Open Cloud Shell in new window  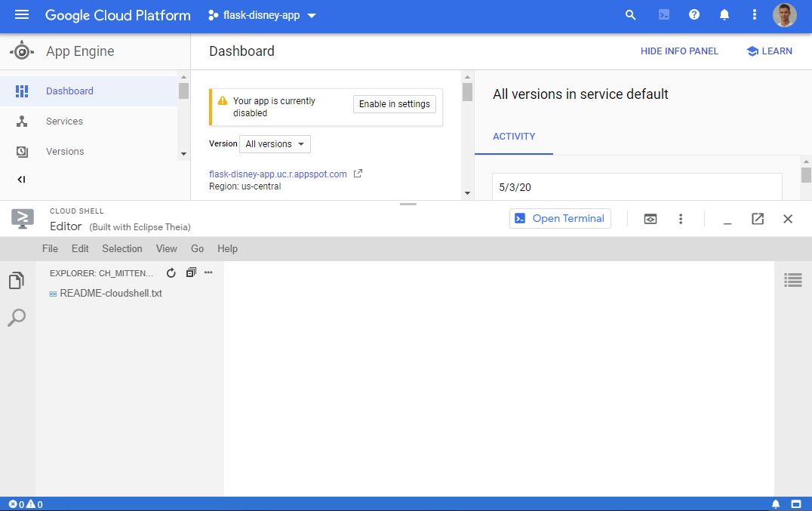pos(758,219)
